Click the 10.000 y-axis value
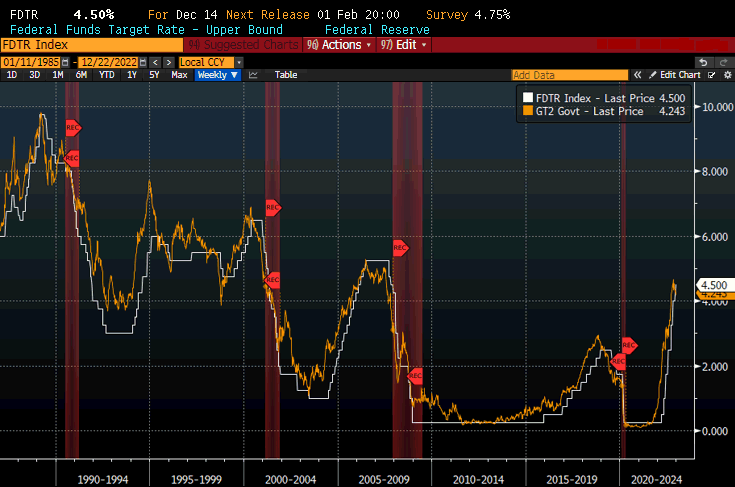This screenshot has height=487, width=735. 718,107
